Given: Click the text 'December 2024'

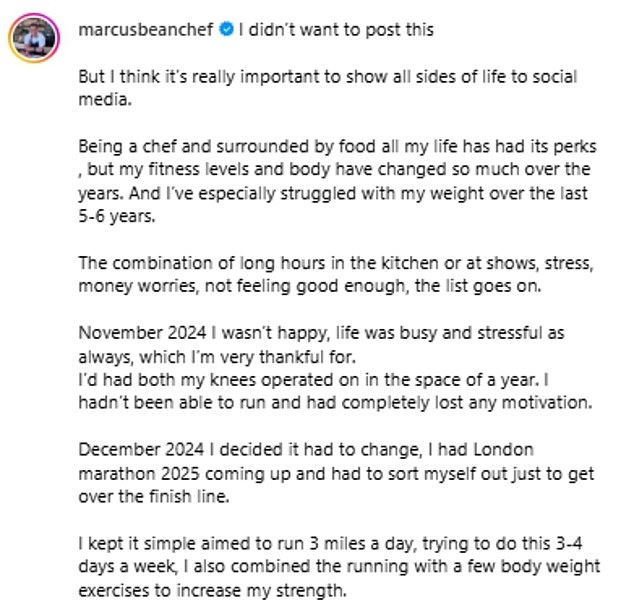Looking at the screenshot, I should click(x=141, y=449).
